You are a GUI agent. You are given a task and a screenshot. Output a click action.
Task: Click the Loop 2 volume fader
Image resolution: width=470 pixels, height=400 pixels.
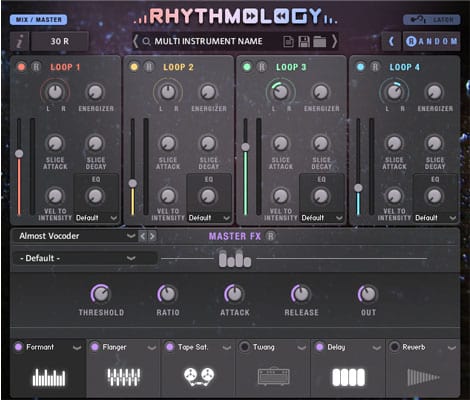click(133, 183)
